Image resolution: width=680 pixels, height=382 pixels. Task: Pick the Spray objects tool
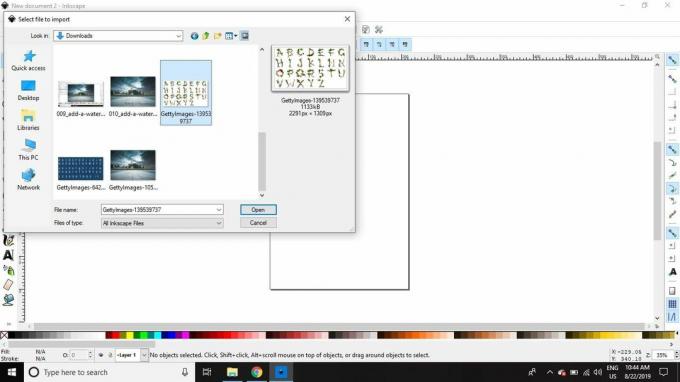coord(8,270)
